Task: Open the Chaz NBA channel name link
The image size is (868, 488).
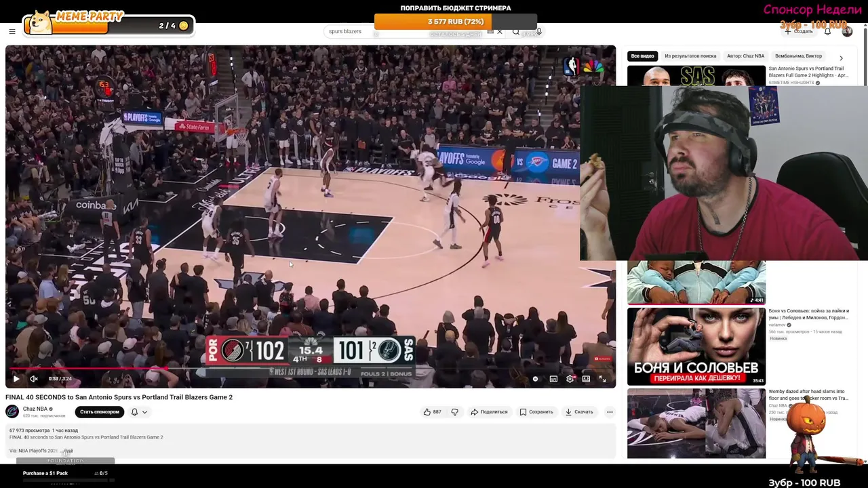Action: [x=35, y=409]
